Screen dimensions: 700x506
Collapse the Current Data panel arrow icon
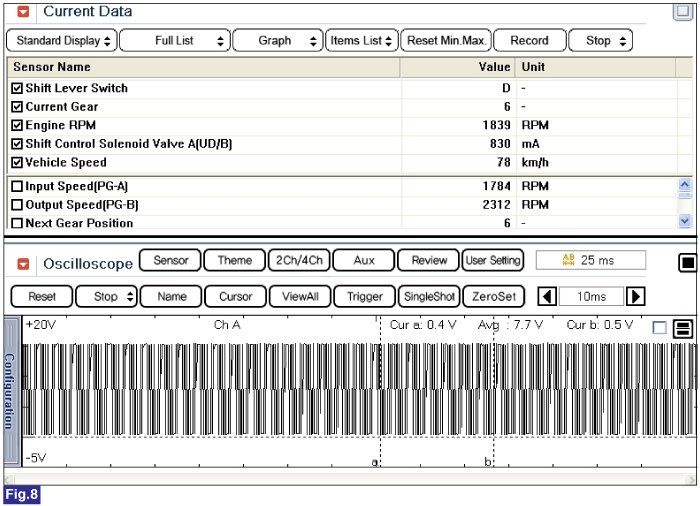point(23,12)
